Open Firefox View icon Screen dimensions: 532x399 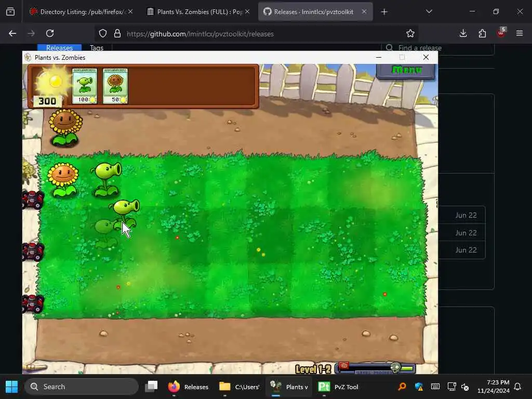[x=10, y=12]
